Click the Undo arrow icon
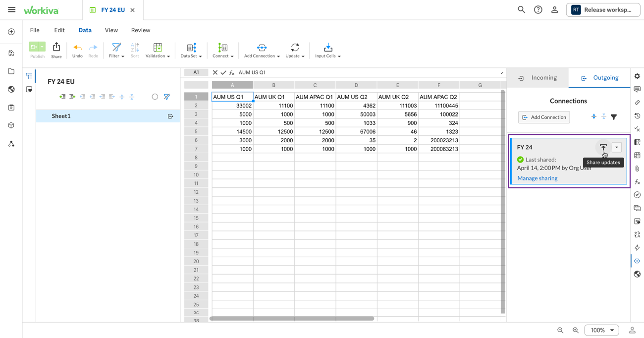 point(77,50)
